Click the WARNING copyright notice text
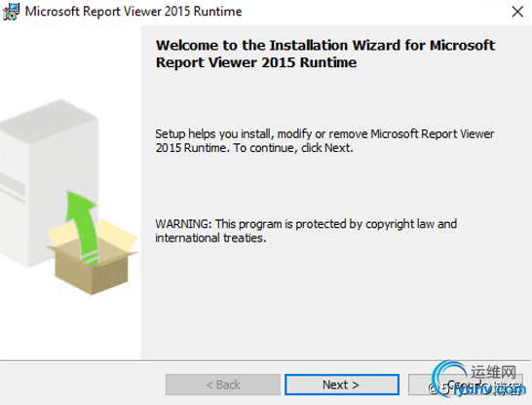Screen dimensions: 532x405 [x=306, y=231]
